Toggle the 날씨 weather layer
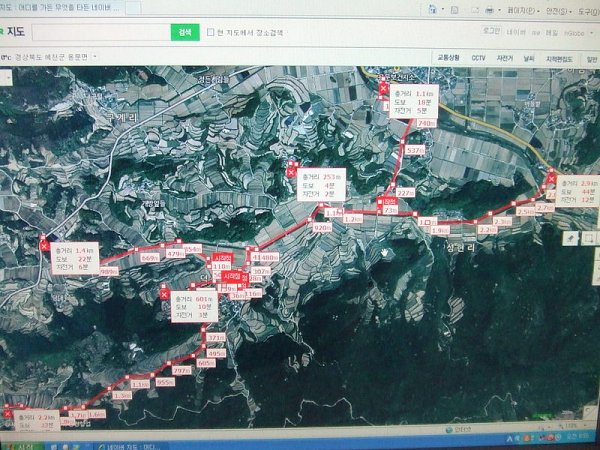Viewport: 600px width, 450px height. tap(529, 59)
